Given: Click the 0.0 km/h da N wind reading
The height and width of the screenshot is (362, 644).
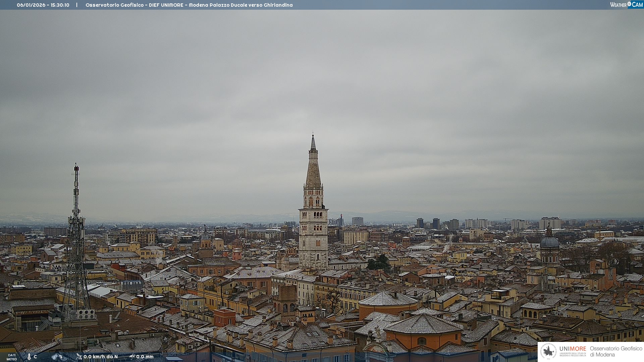Looking at the screenshot, I should [101, 357].
